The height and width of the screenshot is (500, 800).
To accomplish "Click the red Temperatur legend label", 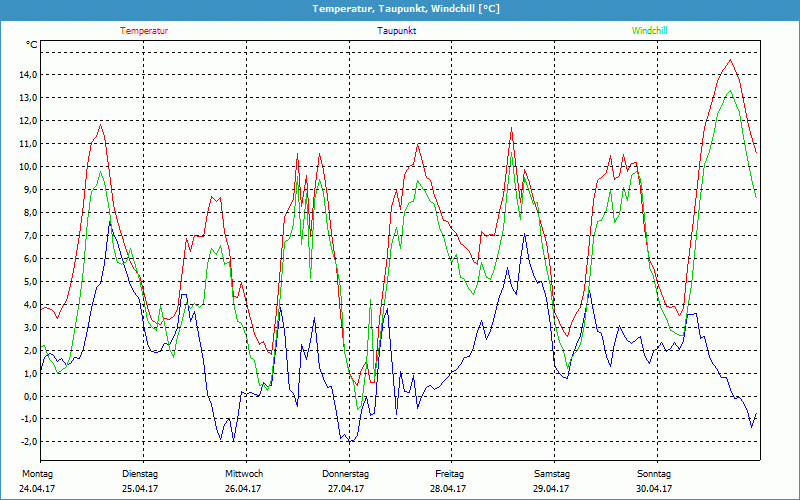I will tap(144, 31).
